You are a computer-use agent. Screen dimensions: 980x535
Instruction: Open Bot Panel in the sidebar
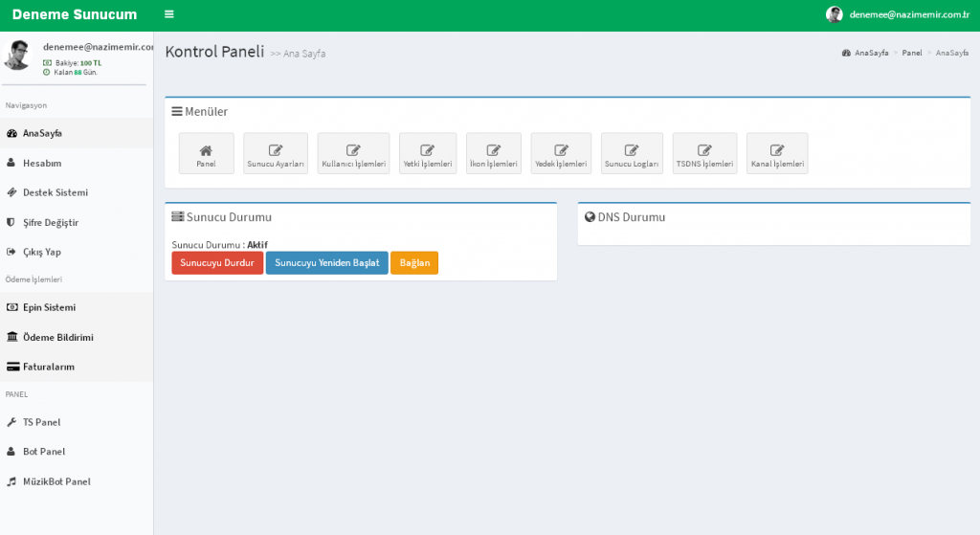(77, 451)
